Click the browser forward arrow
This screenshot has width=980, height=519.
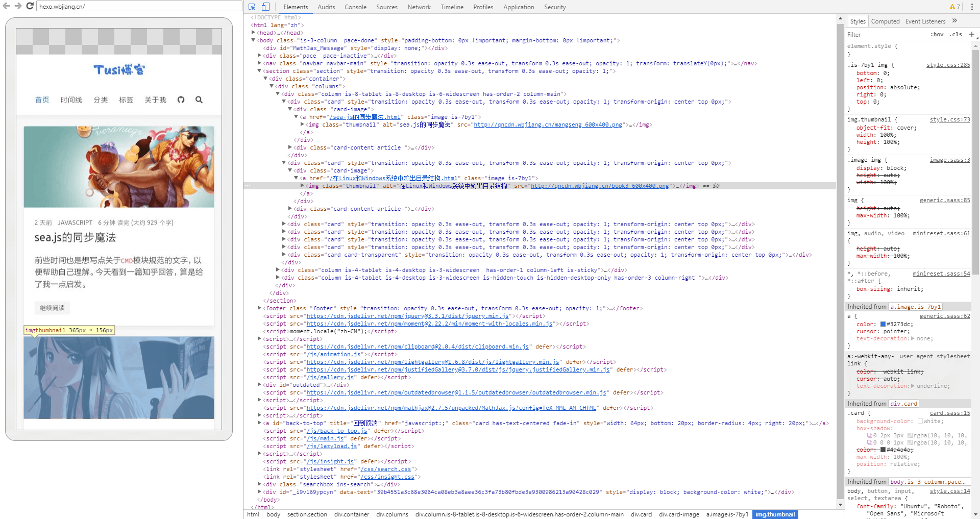coord(18,6)
